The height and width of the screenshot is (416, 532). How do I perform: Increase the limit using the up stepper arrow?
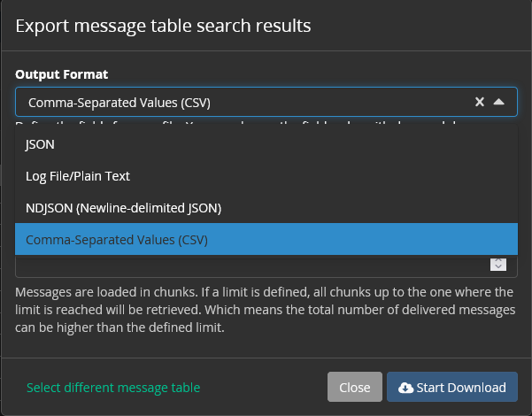point(498,261)
